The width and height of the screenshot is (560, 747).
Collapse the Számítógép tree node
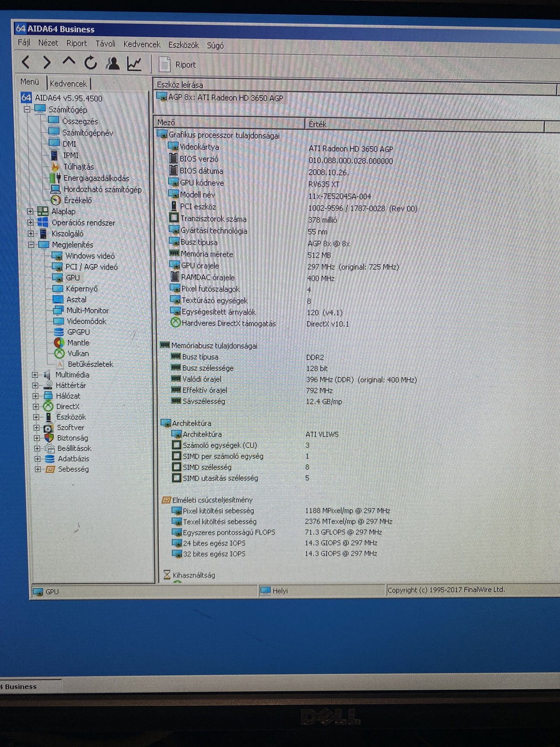(x=27, y=109)
